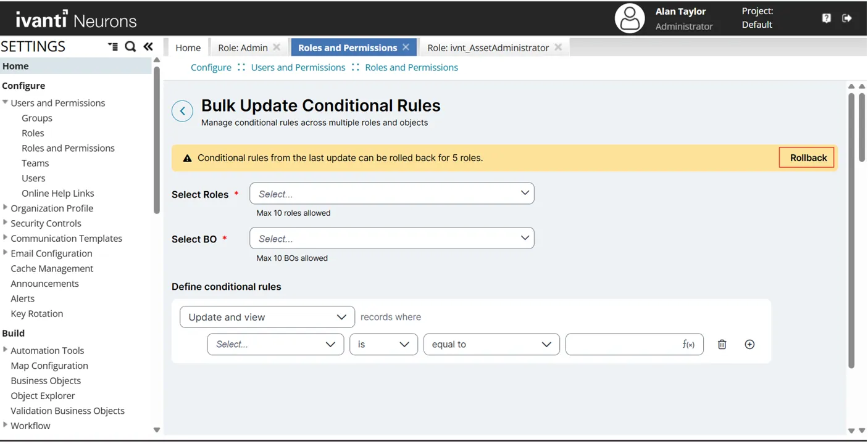This screenshot has height=444, width=868.
Task: Open Roles in the sidebar
Action: (x=33, y=133)
